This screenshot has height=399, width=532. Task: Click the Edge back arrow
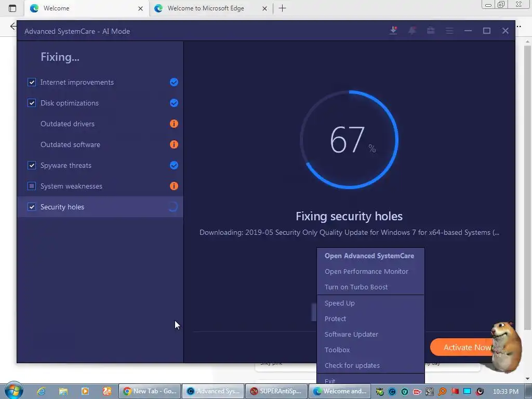13,26
